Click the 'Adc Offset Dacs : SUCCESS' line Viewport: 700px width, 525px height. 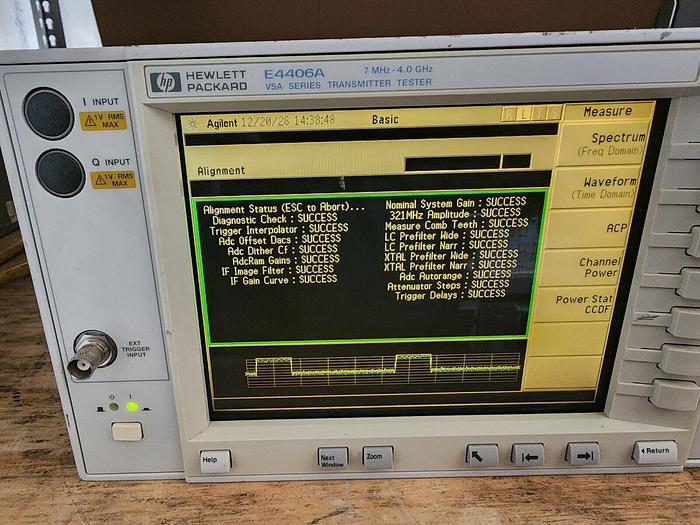[279, 240]
